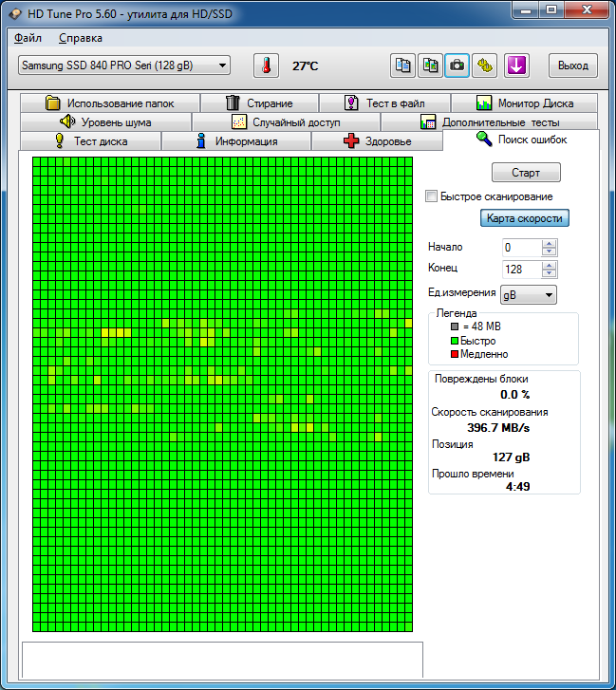Click the gray 48 MB legend swatch
This screenshot has width=616, height=690.
point(455,326)
